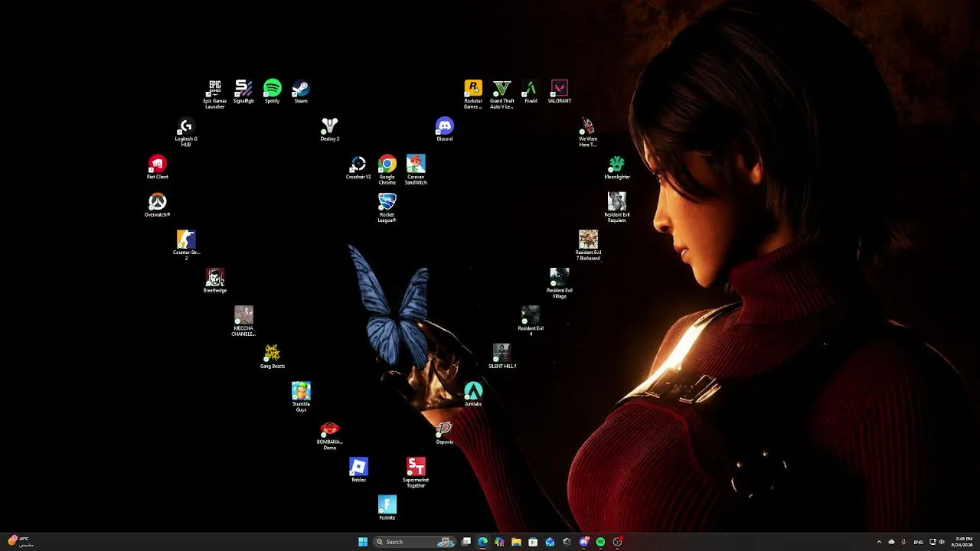This screenshot has width=980, height=551.
Task: Open the volume control tray icon
Action: 942,542
